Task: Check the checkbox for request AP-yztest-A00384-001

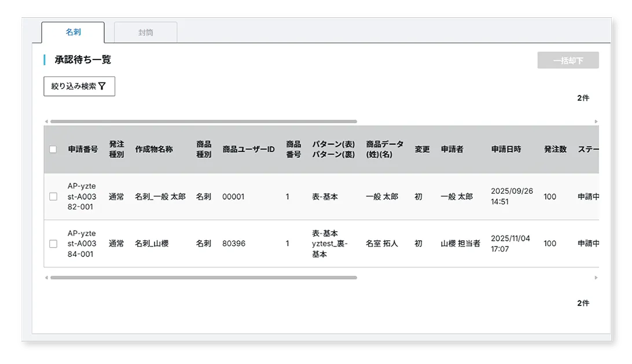Action: (53, 244)
